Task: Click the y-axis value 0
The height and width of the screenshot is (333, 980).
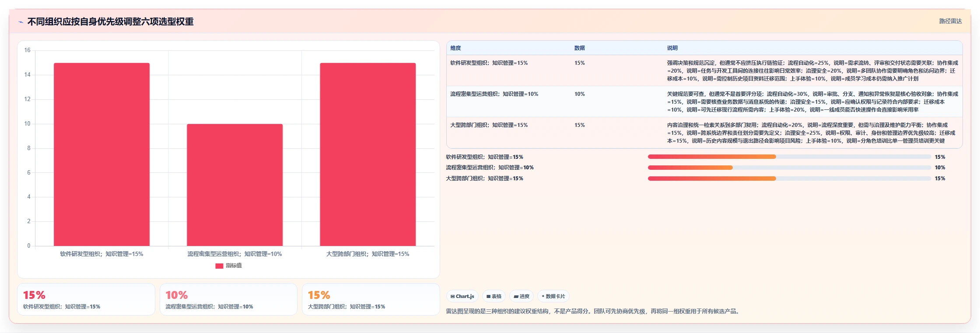Action: pos(29,246)
